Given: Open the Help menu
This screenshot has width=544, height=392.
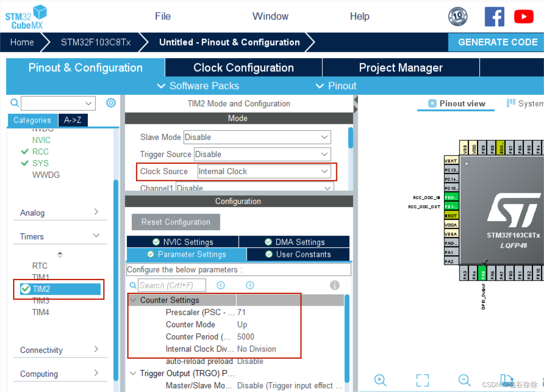Looking at the screenshot, I should click(359, 16).
